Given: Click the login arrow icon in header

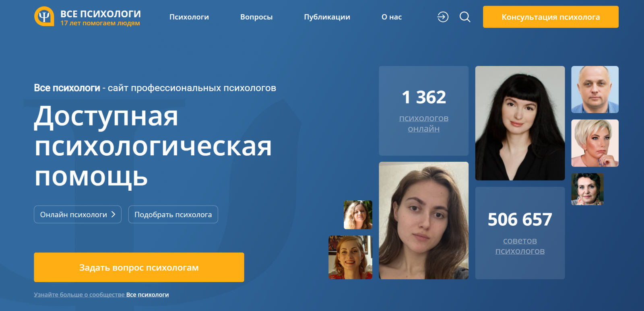Looking at the screenshot, I should pos(443,17).
